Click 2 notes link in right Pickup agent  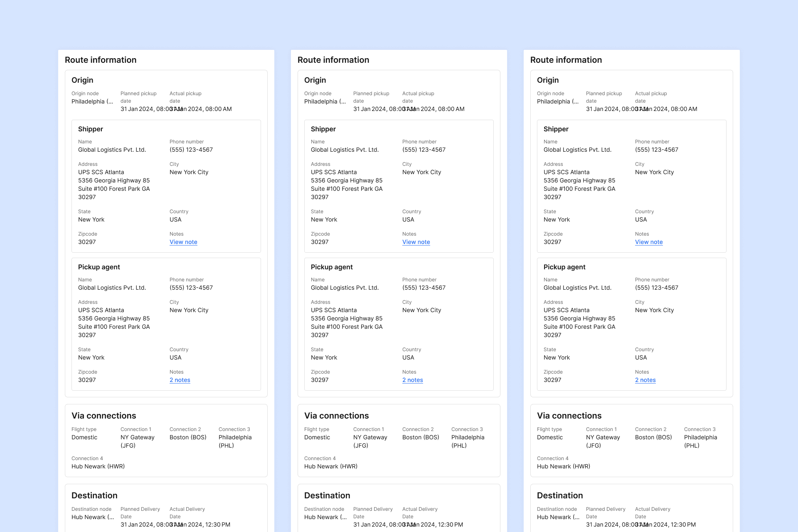645,380
